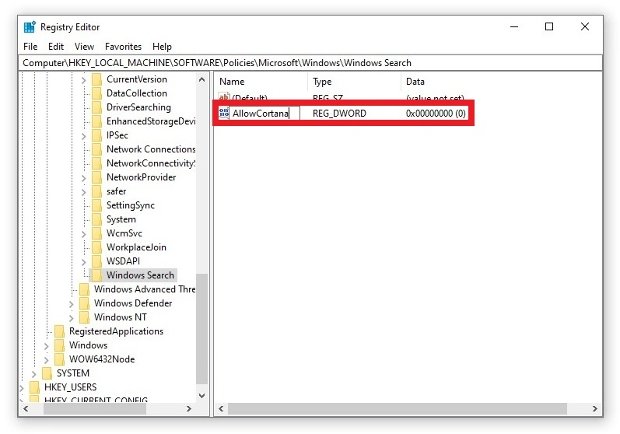This screenshot has width=620, height=434.
Task: Click values pane scroll right arrow
Action: (x=595, y=409)
